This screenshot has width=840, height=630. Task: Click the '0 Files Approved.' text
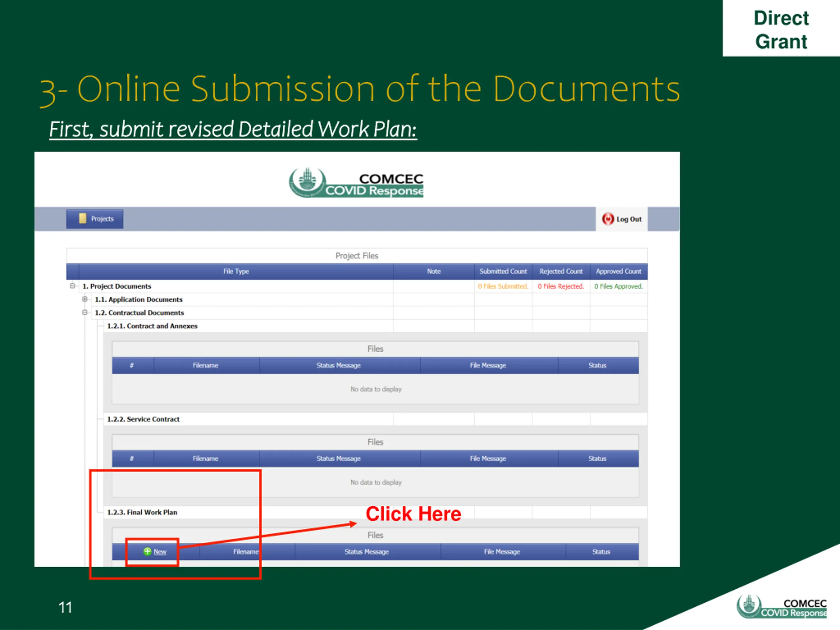click(619, 286)
